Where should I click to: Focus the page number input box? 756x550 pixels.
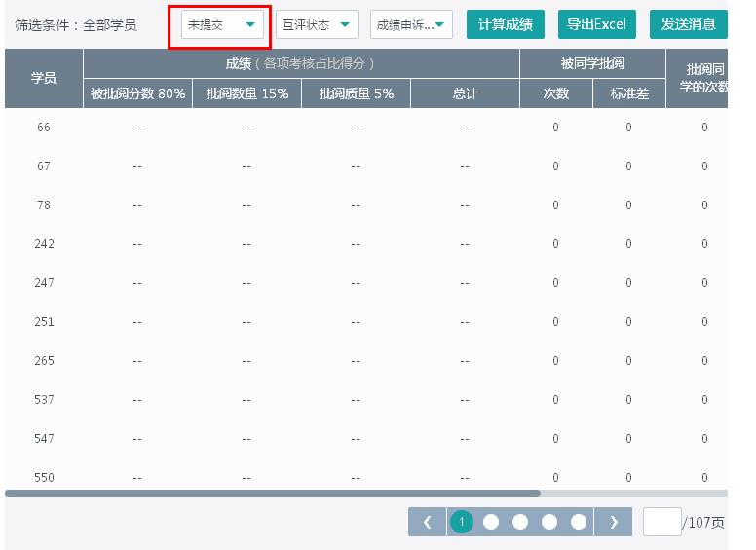pos(661,523)
